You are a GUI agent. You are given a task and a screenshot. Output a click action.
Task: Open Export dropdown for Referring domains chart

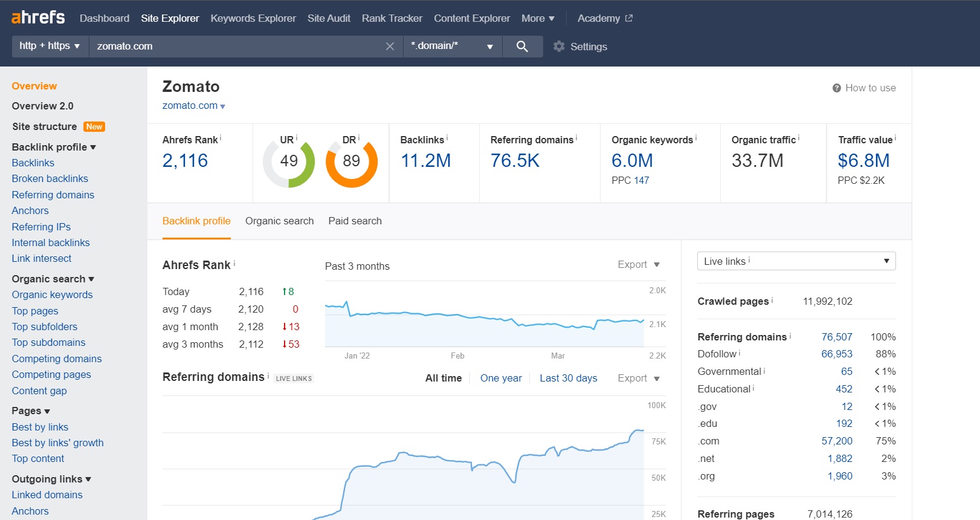(639, 378)
